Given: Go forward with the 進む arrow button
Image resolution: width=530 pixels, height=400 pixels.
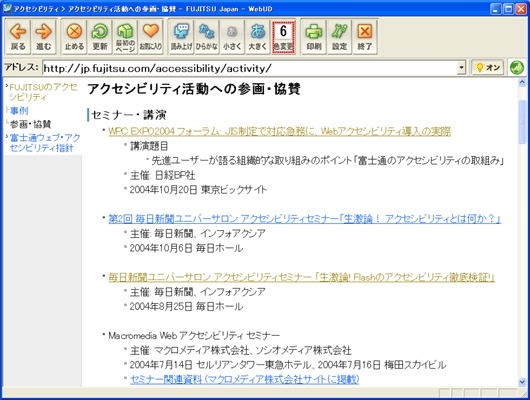Looking at the screenshot, I should [44, 37].
